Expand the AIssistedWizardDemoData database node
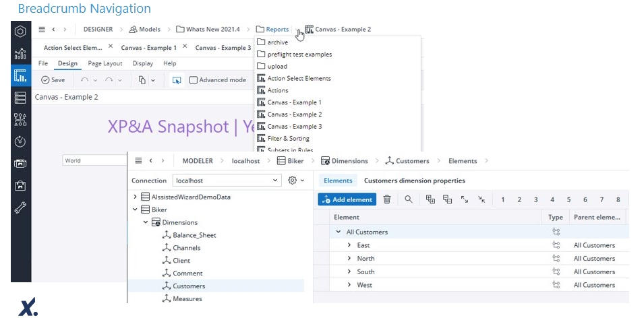Screen dimensions: 644x322 tap(136, 197)
